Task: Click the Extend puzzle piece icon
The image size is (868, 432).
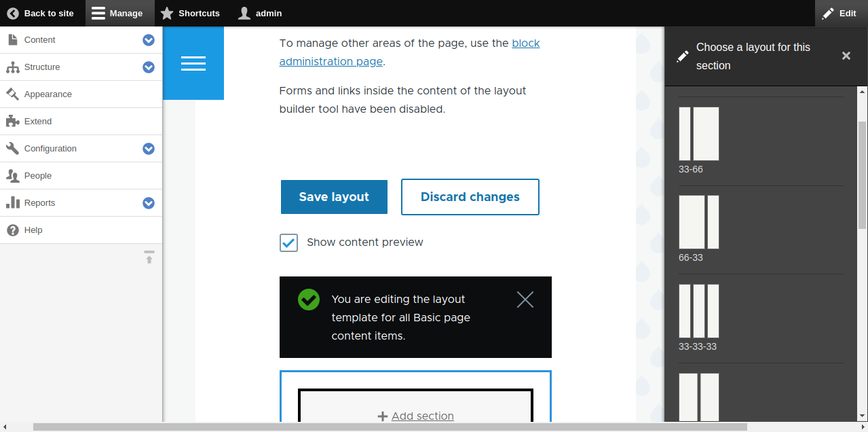Action: pyautogui.click(x=12, y=122)
